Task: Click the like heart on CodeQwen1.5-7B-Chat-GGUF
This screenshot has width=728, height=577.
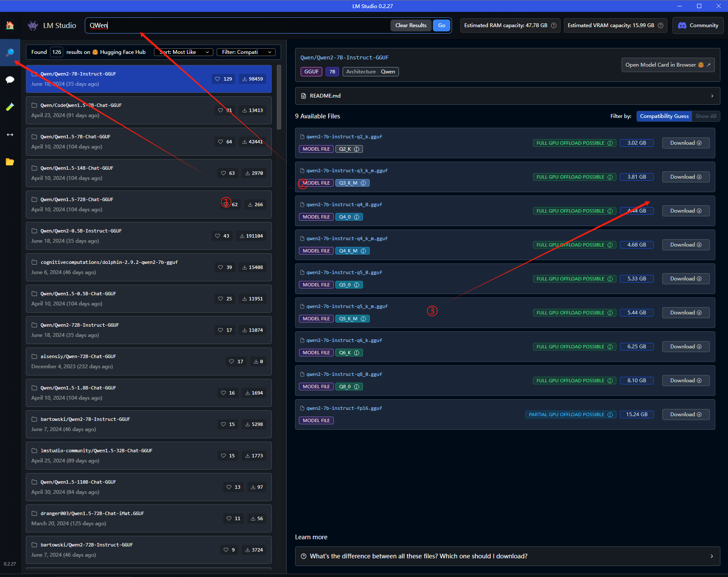Action: point(220,110)
